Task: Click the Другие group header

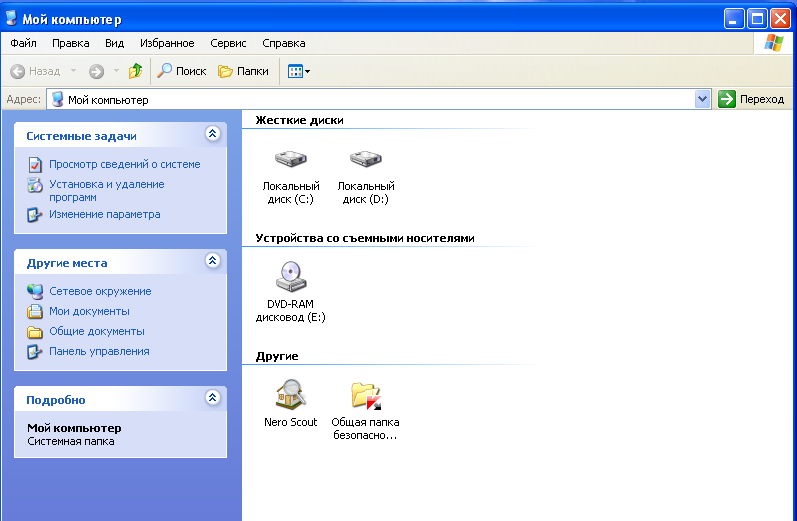Action: (277, 356)
